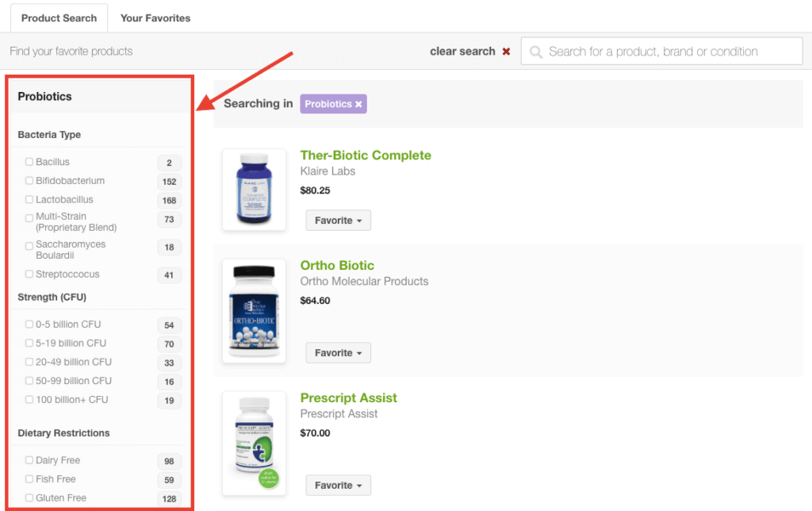Open the Prescript Assist product image
812x511 pixels.
254,443
